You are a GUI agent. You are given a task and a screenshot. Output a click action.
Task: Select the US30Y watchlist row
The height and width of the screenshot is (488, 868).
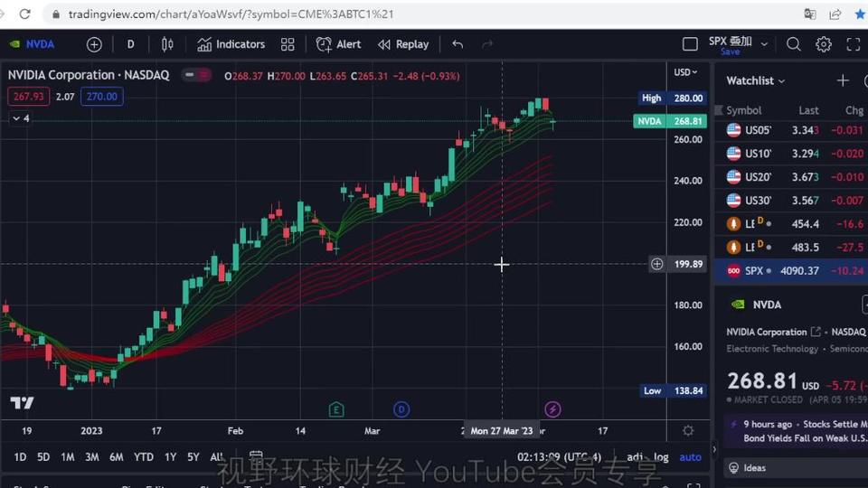click(x=791, y=201)
